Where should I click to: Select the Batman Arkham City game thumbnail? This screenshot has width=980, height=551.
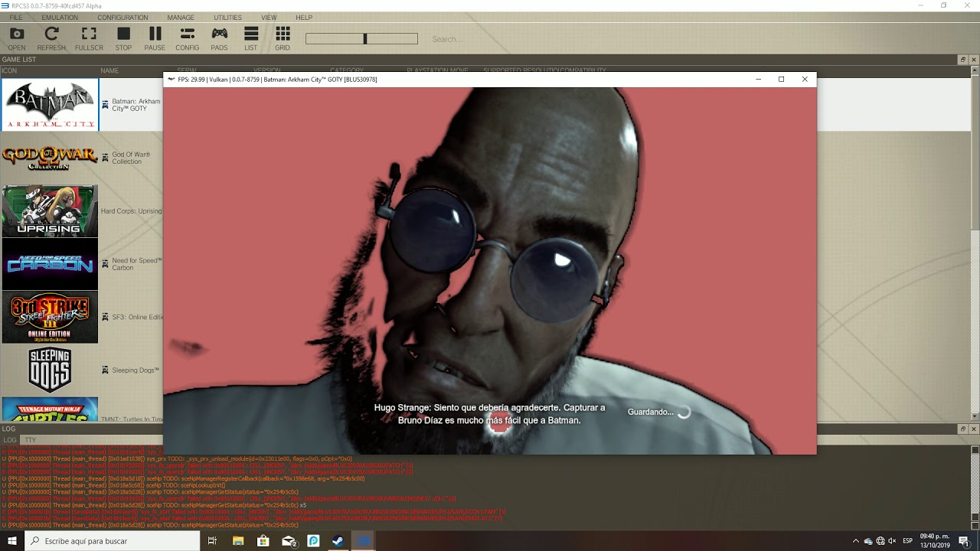click(x=50, y=104)
